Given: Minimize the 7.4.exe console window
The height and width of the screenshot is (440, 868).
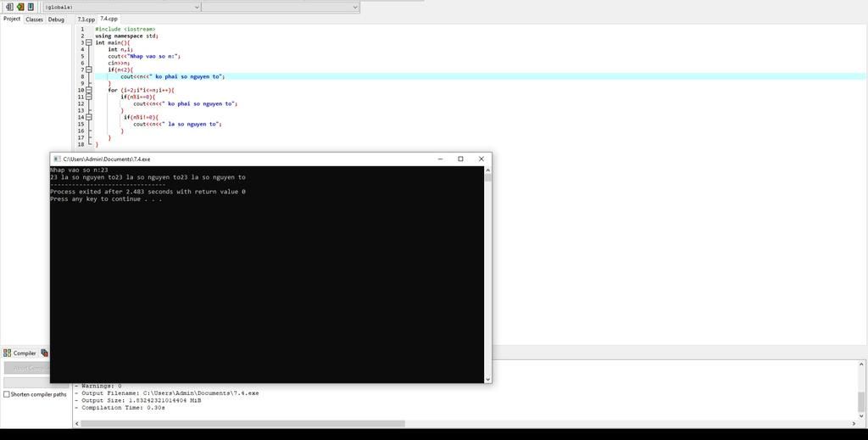Looking at the screenshot, I should click(441, 159).
